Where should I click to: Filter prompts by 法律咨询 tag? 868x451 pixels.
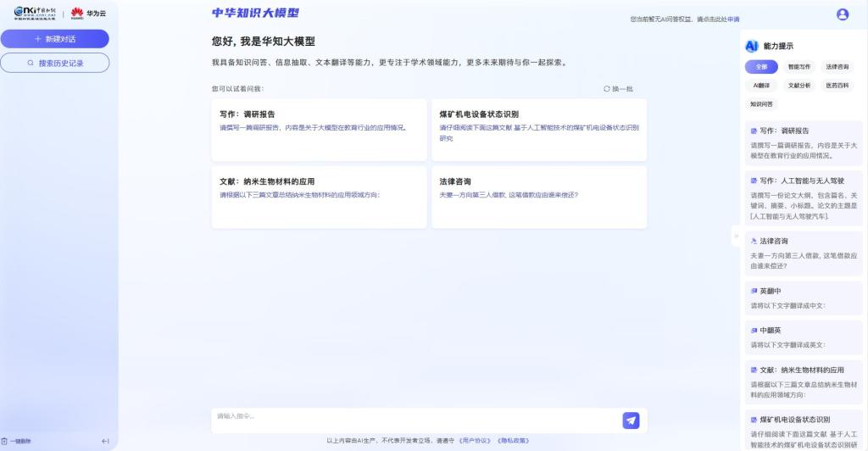(837, 66)
